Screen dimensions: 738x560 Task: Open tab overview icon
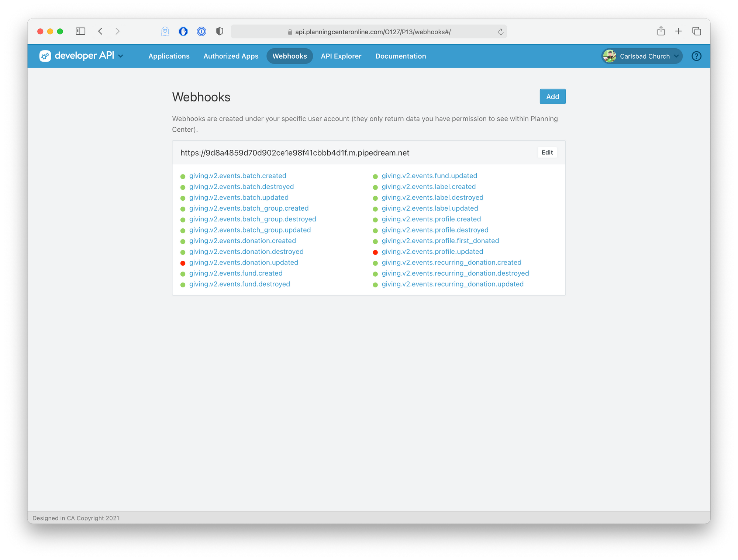[697, 31]
